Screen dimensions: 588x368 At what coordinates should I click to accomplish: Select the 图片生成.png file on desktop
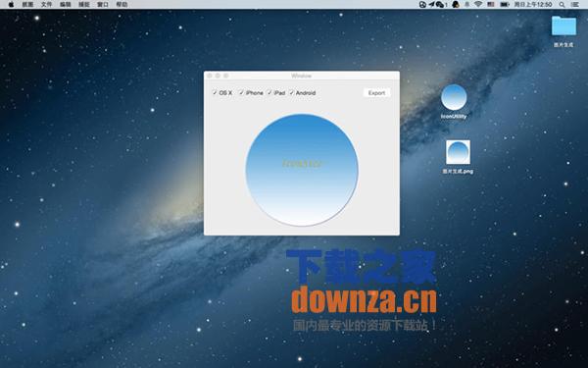point(458,157)
